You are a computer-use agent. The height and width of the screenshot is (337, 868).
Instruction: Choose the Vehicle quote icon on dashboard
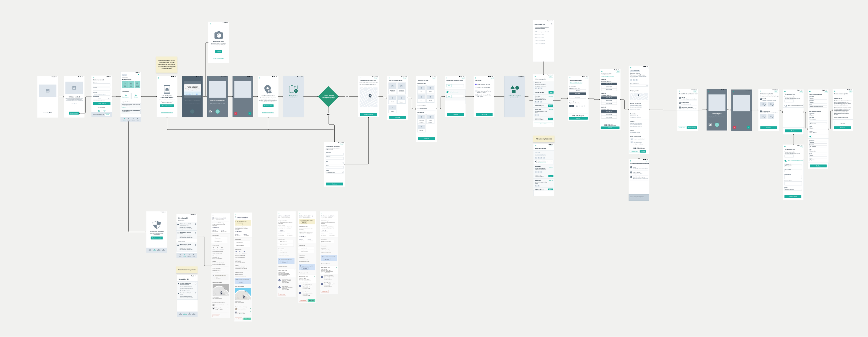(136, 95)
